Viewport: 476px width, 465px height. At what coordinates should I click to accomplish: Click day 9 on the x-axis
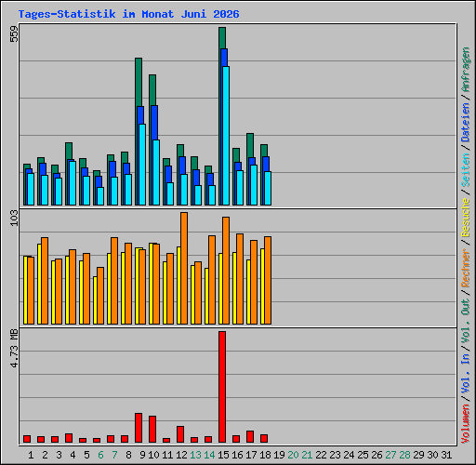point(142,455)
